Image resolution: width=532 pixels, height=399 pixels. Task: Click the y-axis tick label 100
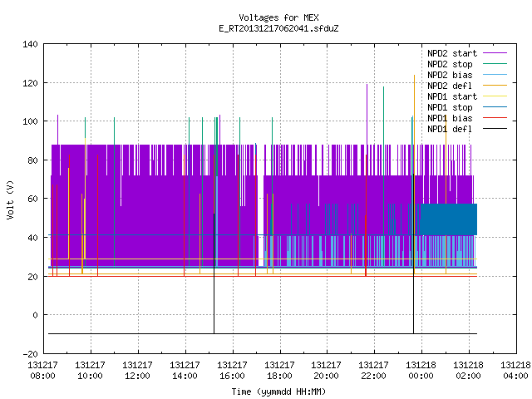[30, 121]
